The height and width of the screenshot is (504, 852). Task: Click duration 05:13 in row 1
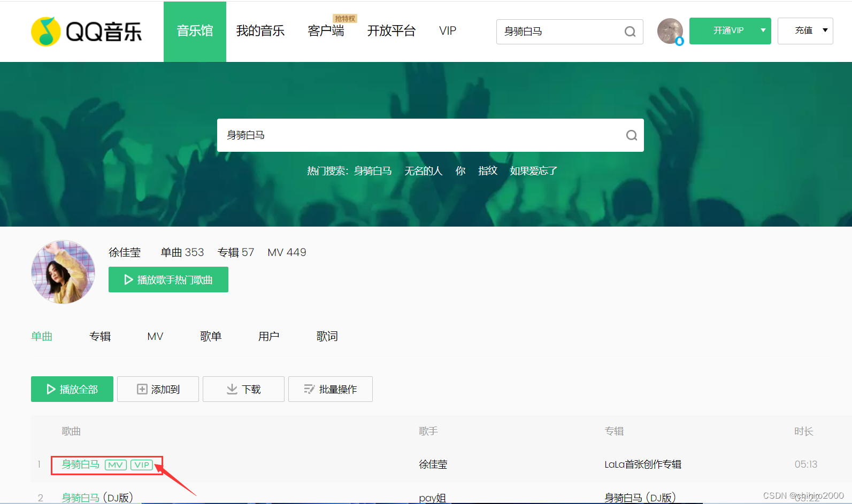click(x=805, y=464)
